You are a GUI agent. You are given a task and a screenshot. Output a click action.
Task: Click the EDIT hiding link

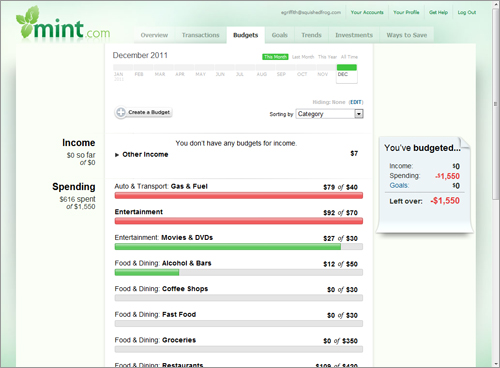356,102
